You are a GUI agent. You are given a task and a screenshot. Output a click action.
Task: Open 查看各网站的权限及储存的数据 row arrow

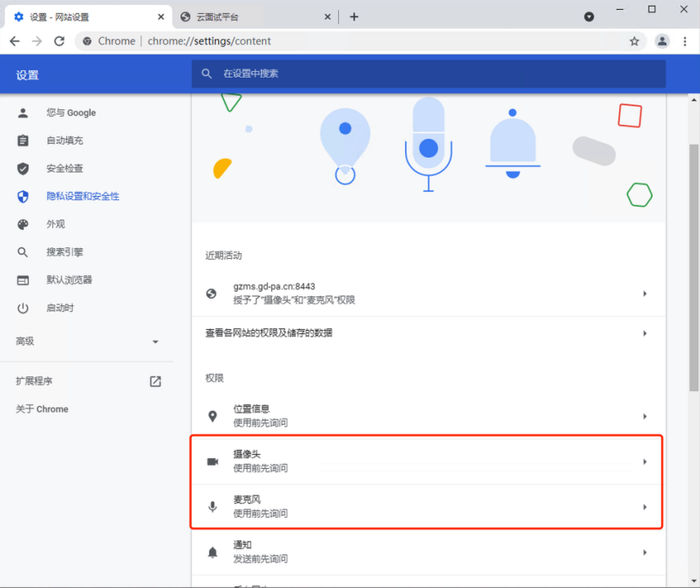pyautogui.click(x=644, y=333)
